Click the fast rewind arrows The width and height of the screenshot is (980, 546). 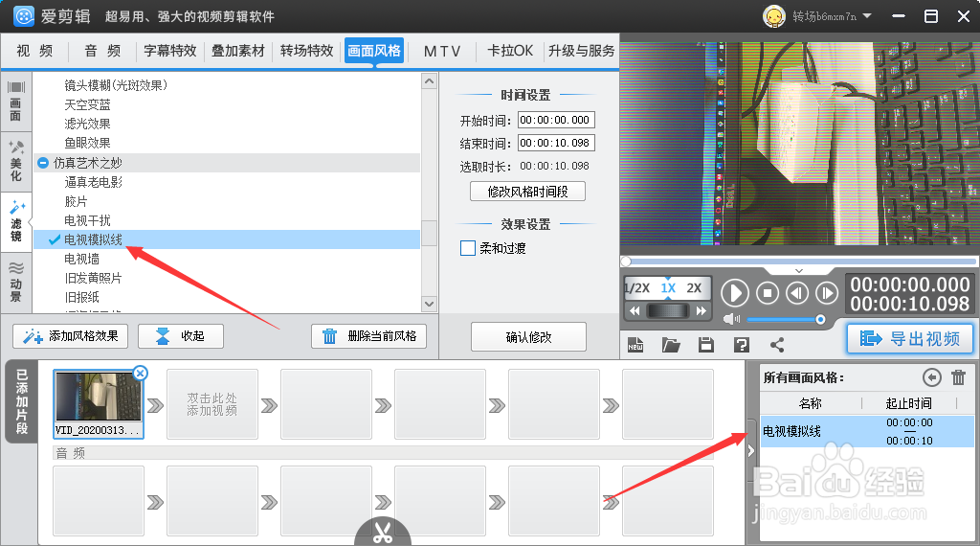click(635, 311)
